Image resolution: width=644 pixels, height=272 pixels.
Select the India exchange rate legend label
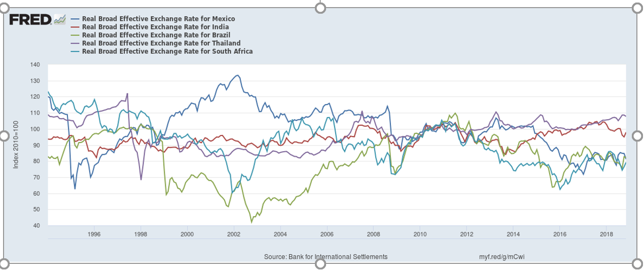[x=155, y=27]
